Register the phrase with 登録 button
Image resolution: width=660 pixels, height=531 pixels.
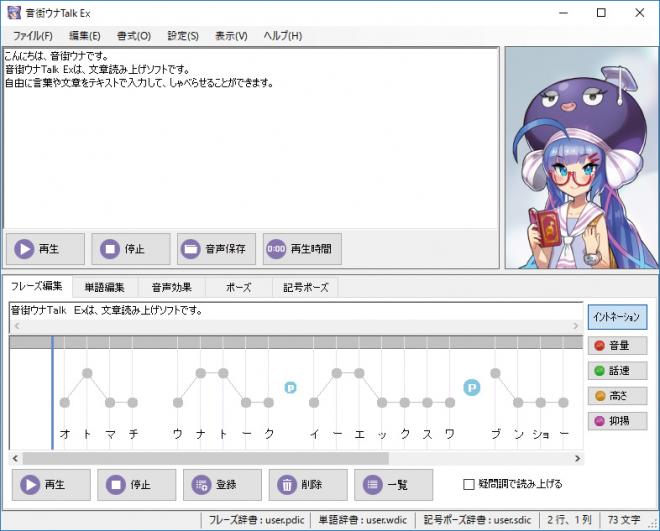point(222,485)
